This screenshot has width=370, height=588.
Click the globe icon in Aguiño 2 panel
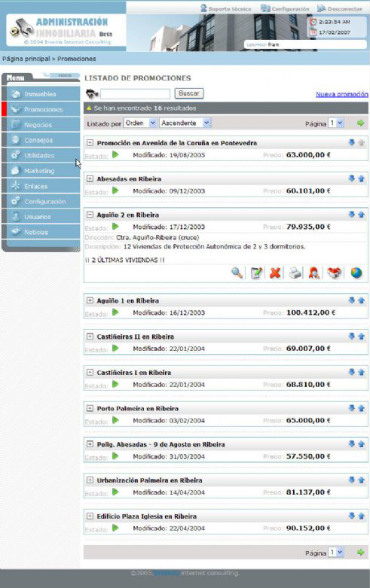tap(356, 273)
